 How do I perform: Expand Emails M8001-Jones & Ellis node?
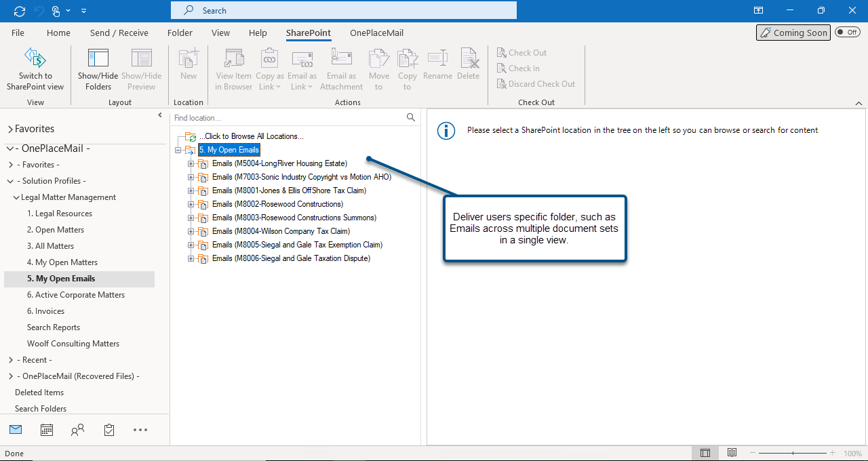click(x=191, y=191)
